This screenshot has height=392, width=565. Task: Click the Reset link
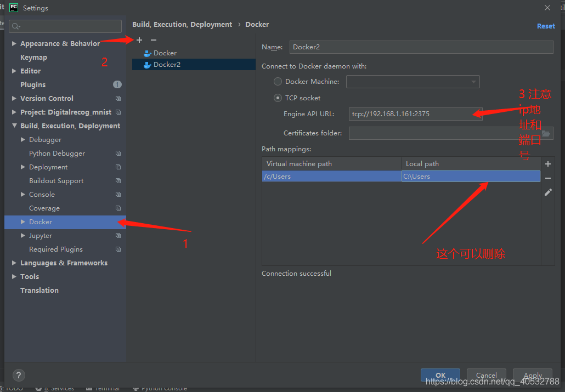[546, 26]
